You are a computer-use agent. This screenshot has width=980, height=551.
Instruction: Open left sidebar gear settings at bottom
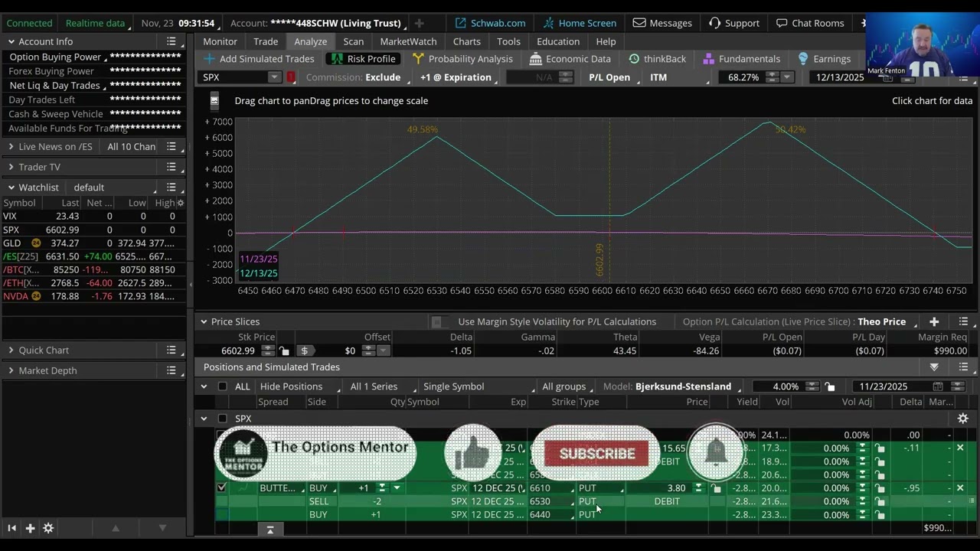point(48,528)
